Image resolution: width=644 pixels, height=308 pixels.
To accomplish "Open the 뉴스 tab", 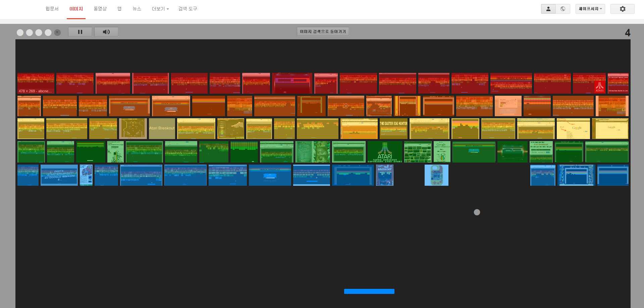I will coord(137,9).
